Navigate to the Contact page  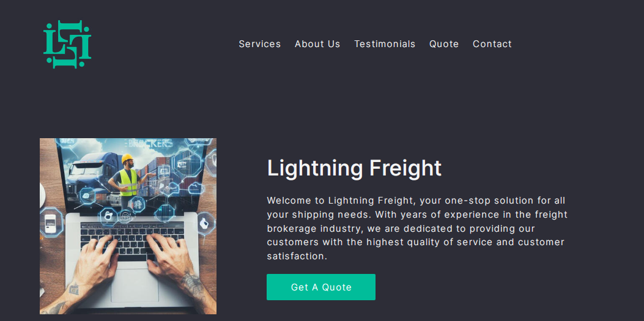click(x=492, y=44)
